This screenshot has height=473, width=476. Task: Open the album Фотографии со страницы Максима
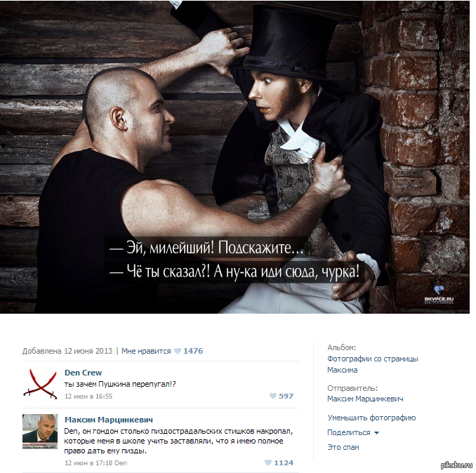(373, 364)
